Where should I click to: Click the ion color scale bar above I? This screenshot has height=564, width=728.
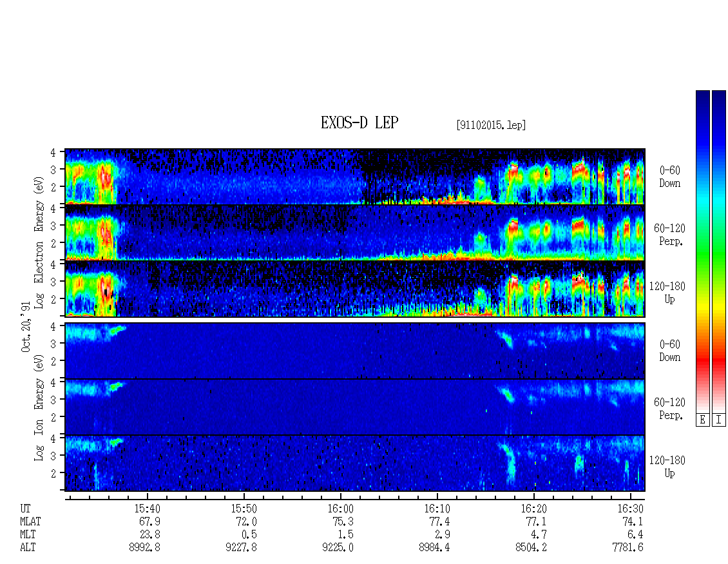719,251
